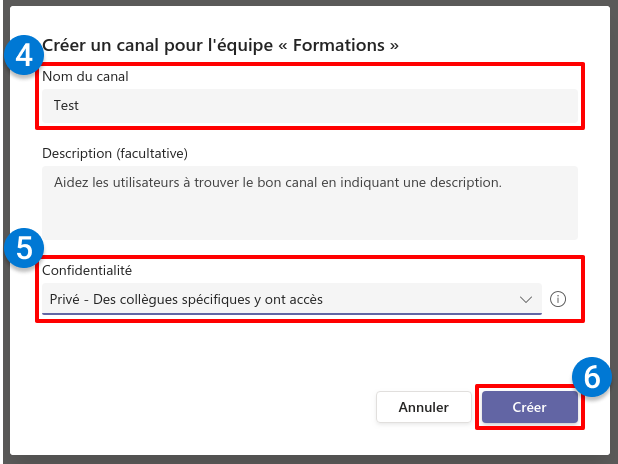Click the blue step 5 badge
The image size is (618, 464).
tap(22, 247)
